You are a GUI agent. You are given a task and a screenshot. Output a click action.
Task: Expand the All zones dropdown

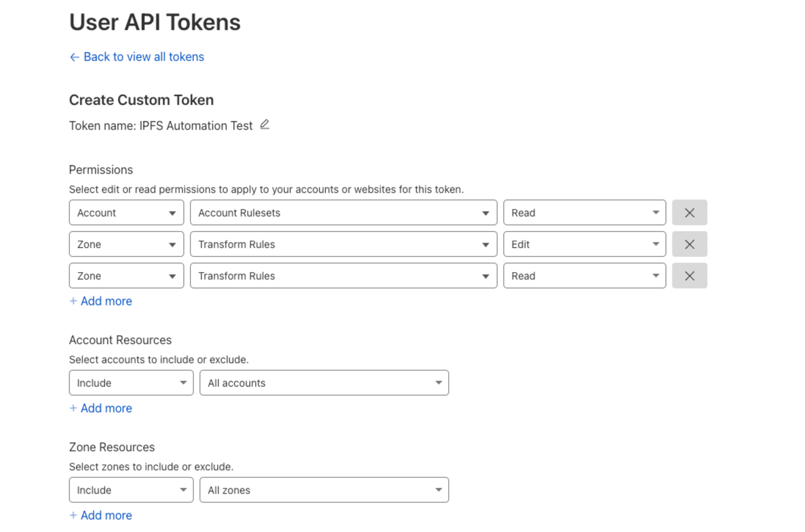[x=324, y=490]
